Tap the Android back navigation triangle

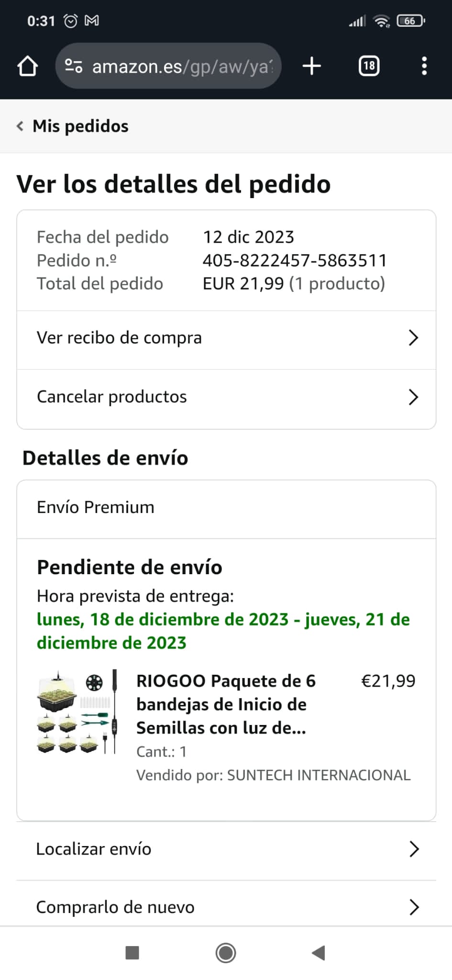[319, 953]
